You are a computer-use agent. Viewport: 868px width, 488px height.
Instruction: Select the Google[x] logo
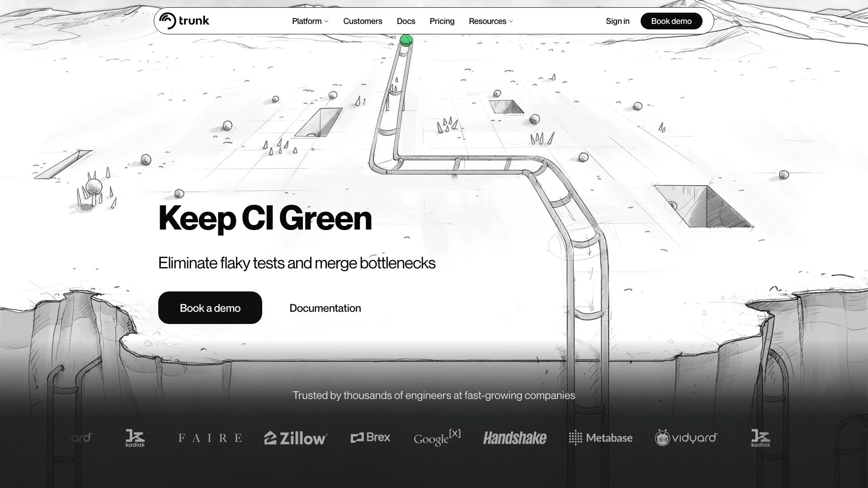(x=438, y=438)
